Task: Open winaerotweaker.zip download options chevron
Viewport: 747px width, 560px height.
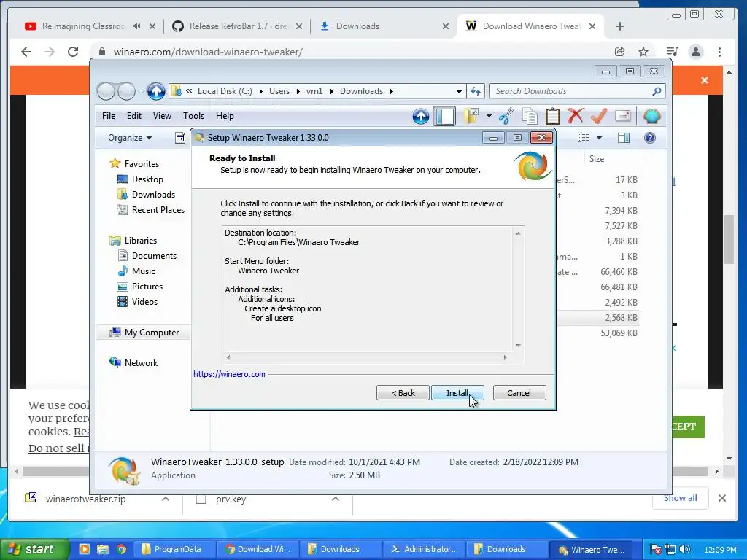Action: [x=166, y=499]
